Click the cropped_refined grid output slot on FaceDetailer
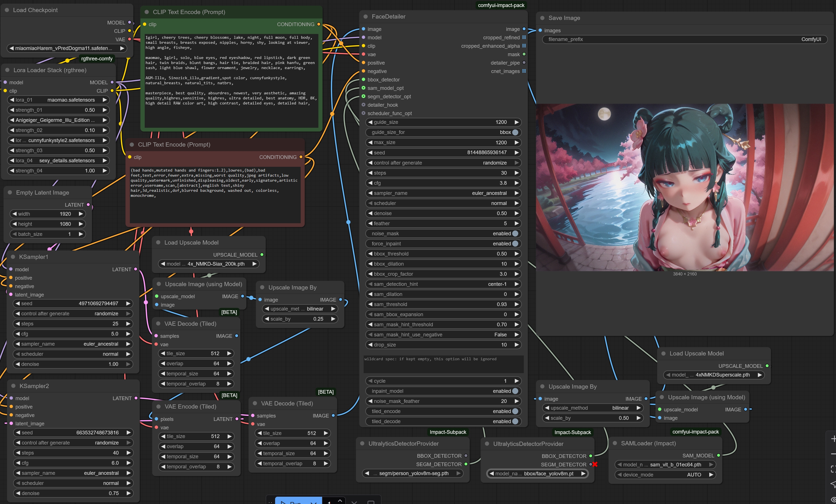The width and height of the screenshot is (836, 504). [x=524, y=37]
